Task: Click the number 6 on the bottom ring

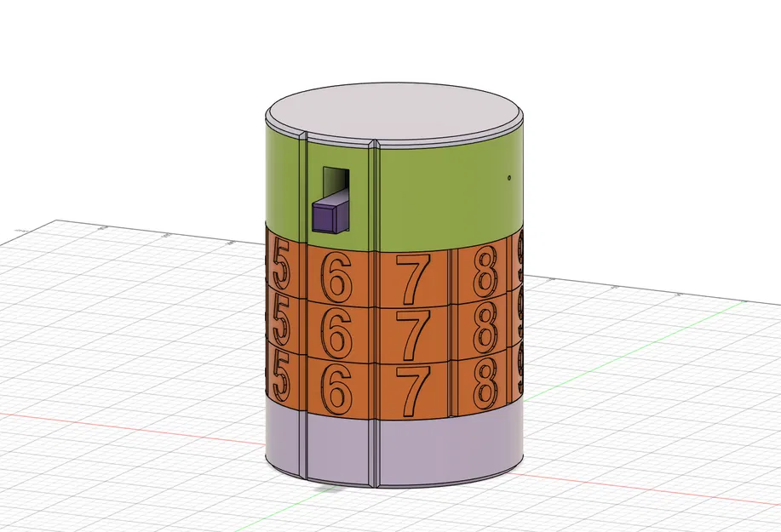Action: [336, 391]
